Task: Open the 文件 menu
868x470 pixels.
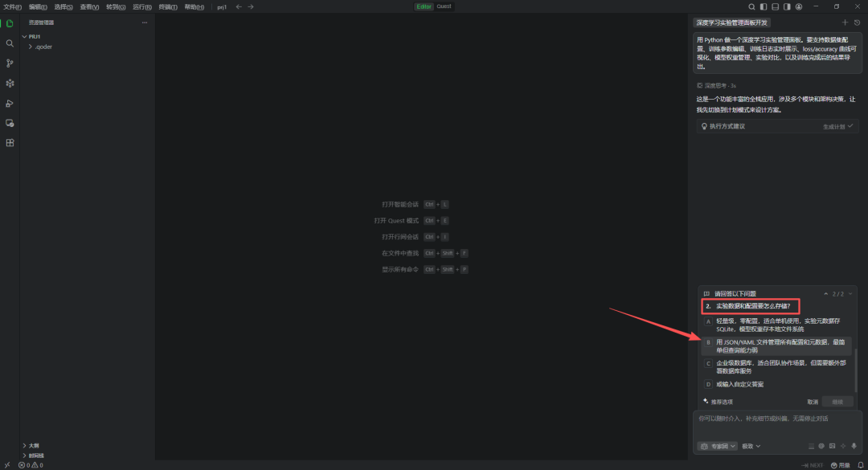Action: [12, 6]
